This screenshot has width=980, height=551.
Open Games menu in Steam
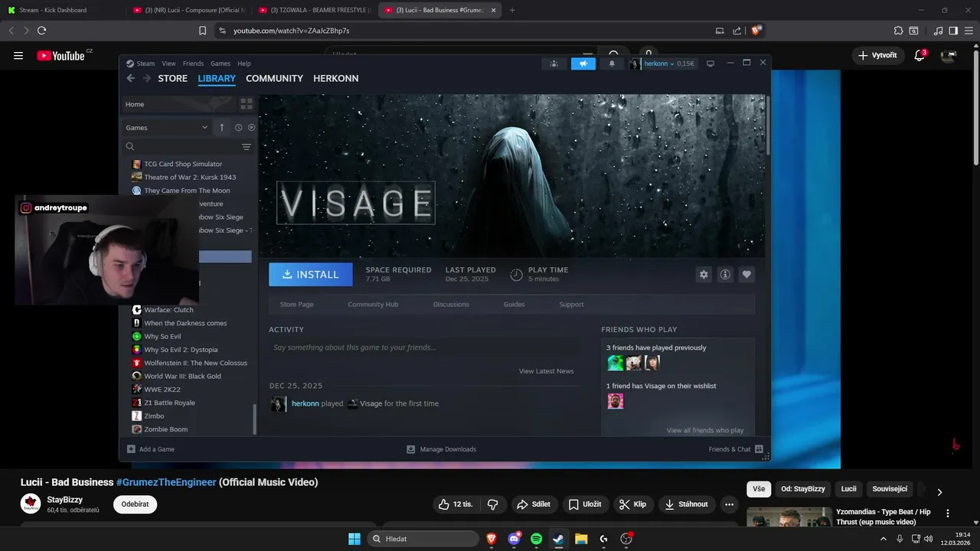coord(220,64)
